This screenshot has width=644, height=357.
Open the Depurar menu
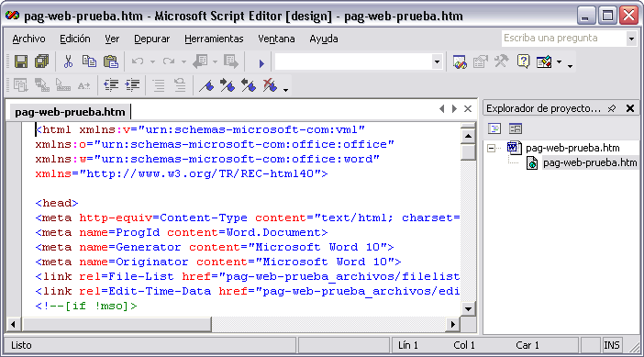151,39
